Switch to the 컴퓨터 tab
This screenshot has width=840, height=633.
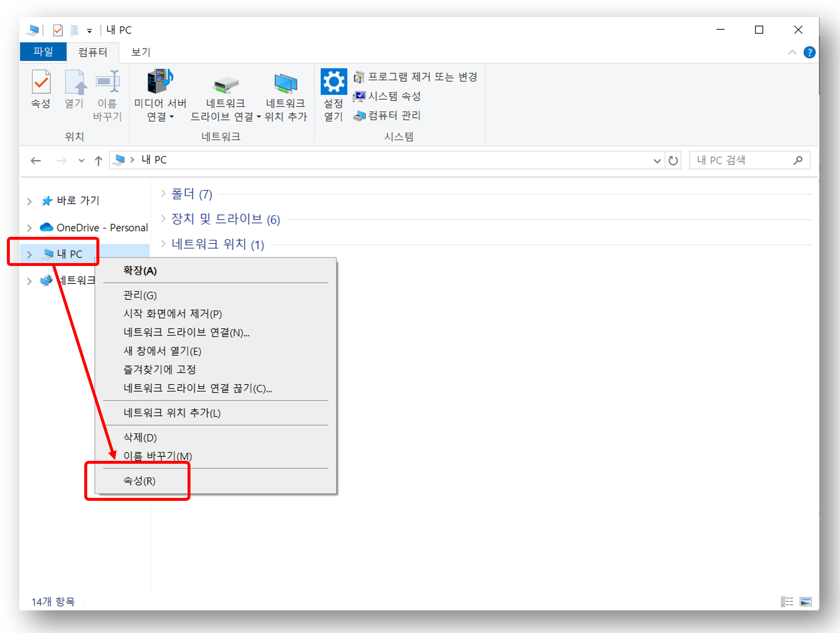tap(93, 52)
